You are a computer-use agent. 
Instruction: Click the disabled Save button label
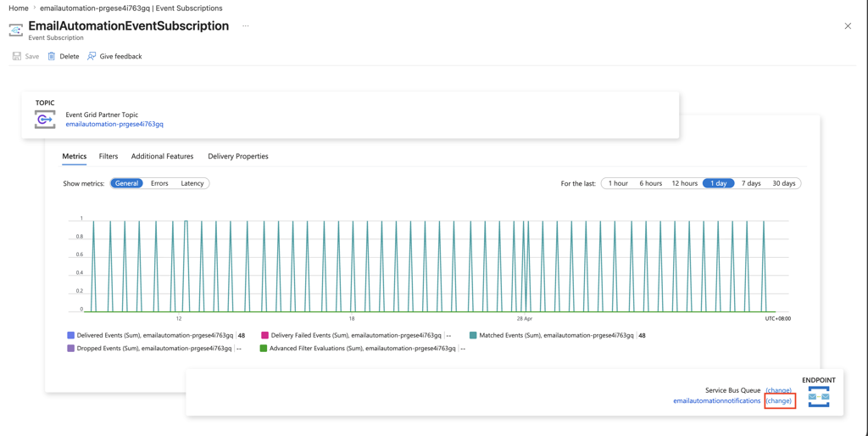32,56
